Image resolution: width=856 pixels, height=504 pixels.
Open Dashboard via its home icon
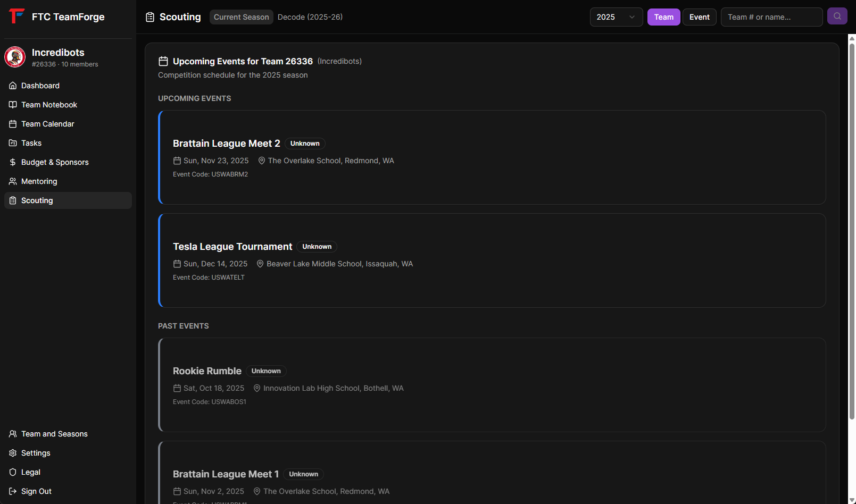point(13,86)
